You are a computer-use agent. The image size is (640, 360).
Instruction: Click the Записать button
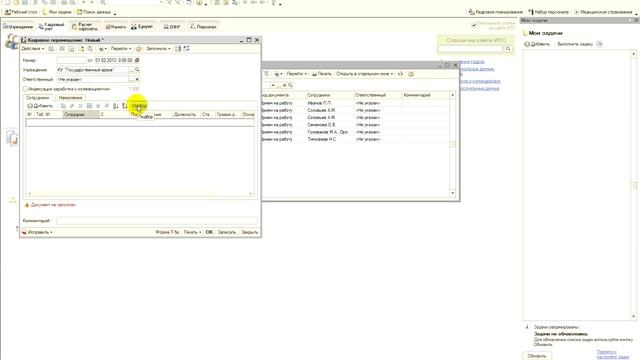pyautogui.click(x=227, y=232)
